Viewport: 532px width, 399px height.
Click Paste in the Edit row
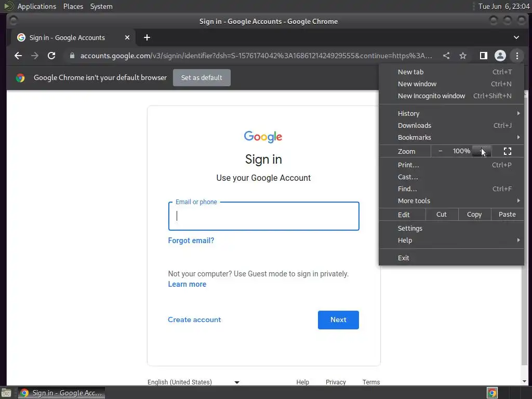507,215
